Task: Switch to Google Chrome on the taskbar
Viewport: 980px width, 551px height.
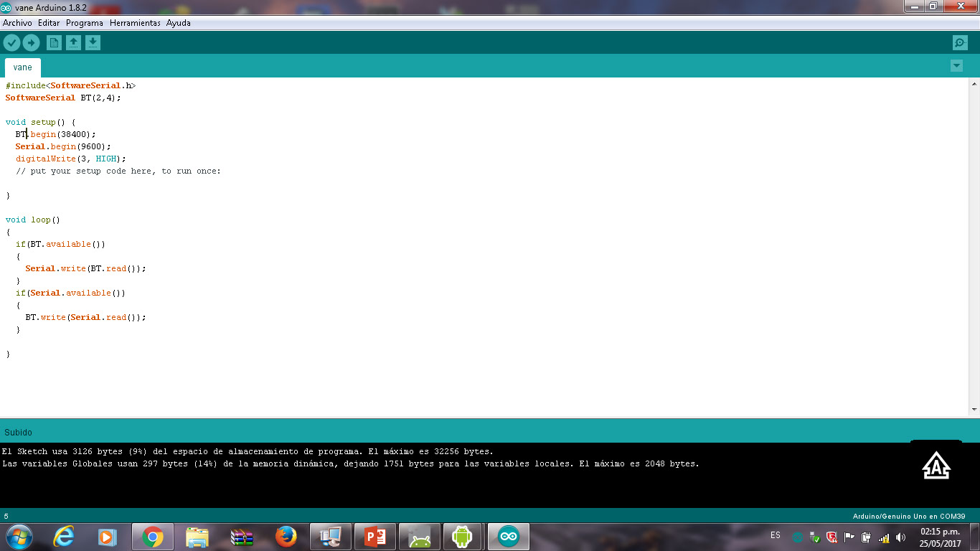Action: (152, 537)
